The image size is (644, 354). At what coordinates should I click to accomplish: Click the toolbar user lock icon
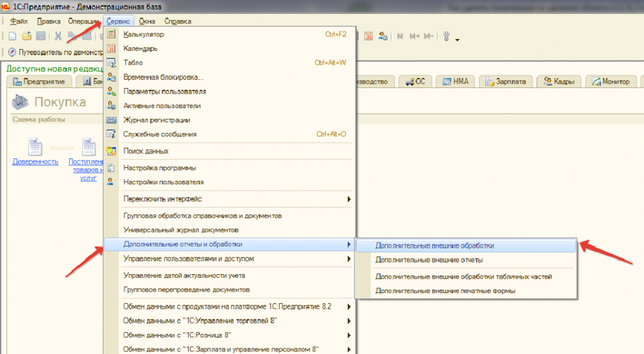(x=382, y=36)
